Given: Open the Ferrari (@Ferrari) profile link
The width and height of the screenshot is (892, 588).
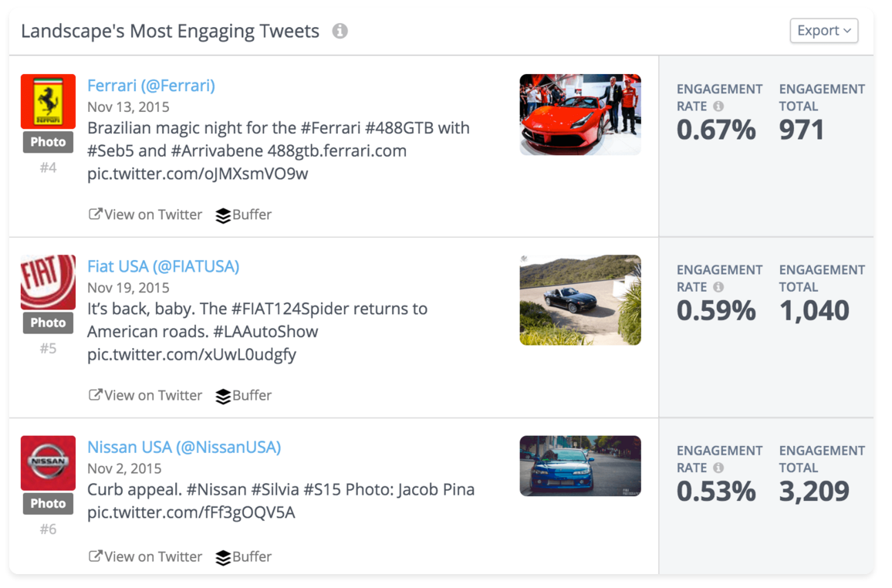Looking at the screenshot, I should tap(151, 86).
